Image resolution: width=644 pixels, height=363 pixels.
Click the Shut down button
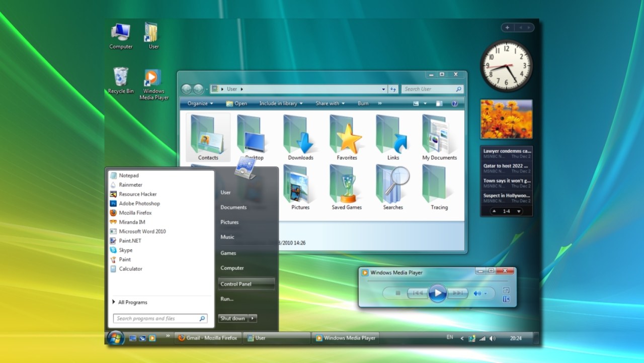coord(233,318)
